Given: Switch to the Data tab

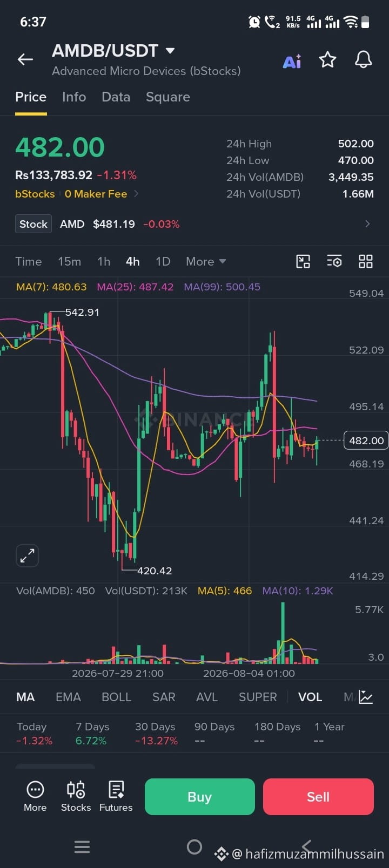Looking at the screenshot, I should 116,97.
